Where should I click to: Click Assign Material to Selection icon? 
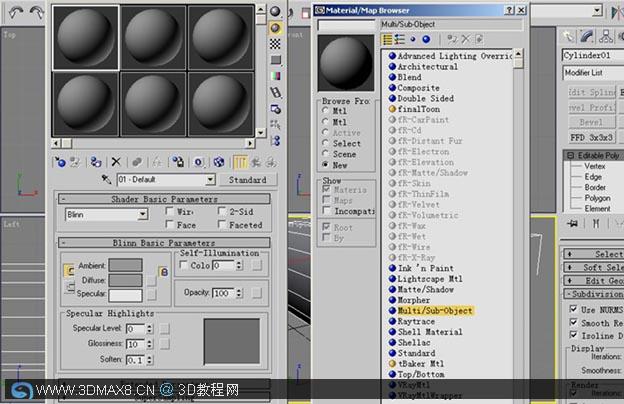click(x=96, y=162)
